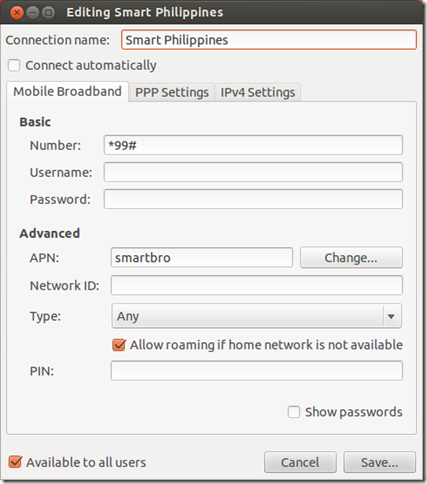Maximize the connection editor window

[x=48, y=13]
